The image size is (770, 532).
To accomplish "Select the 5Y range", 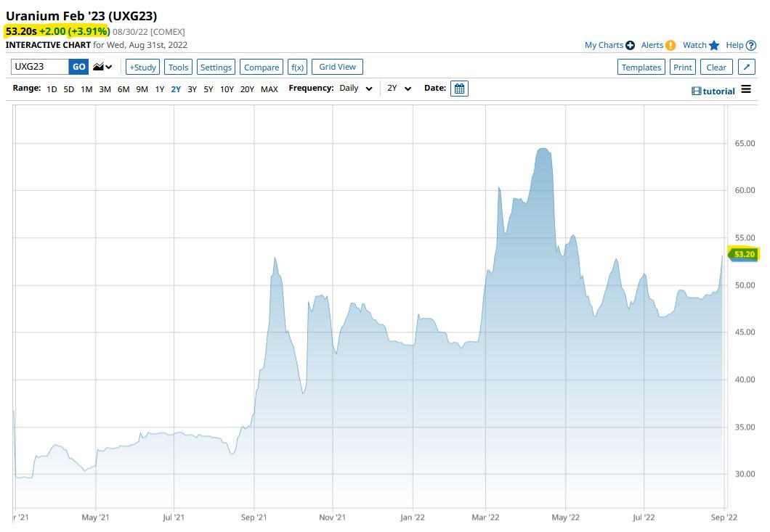I will point(208,89).
